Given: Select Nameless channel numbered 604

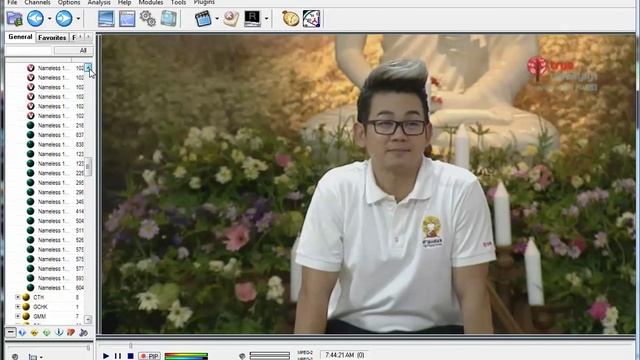Looking at the screenshot, I should (56, 288).
